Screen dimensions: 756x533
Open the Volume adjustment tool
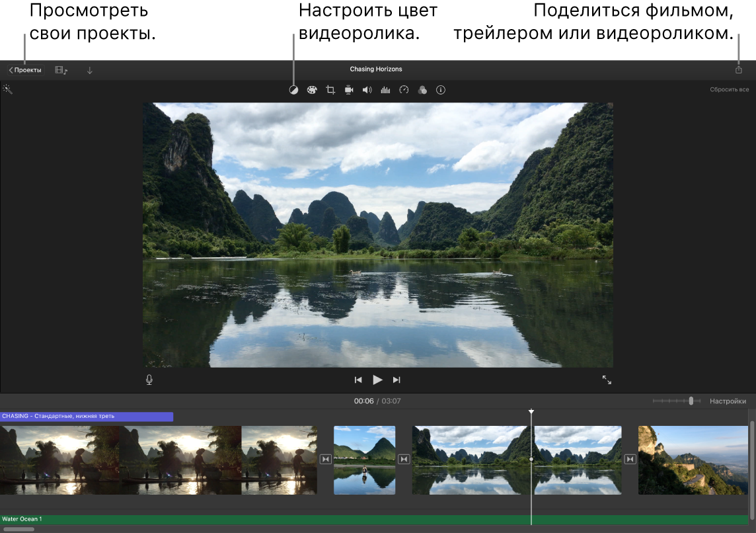click(x=367, y=90)
